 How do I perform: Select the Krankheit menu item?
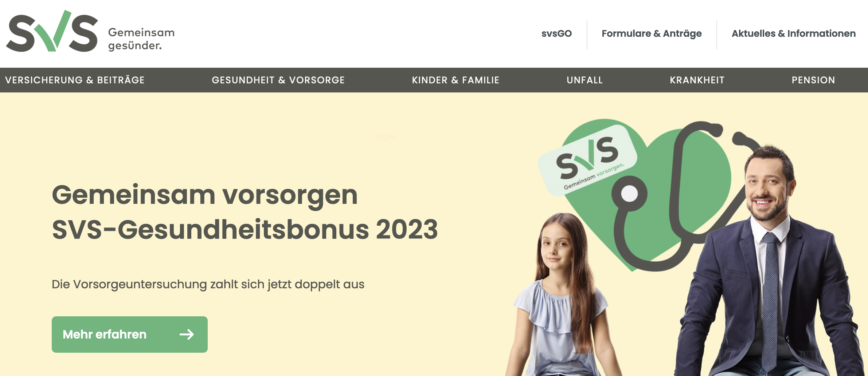697,80
